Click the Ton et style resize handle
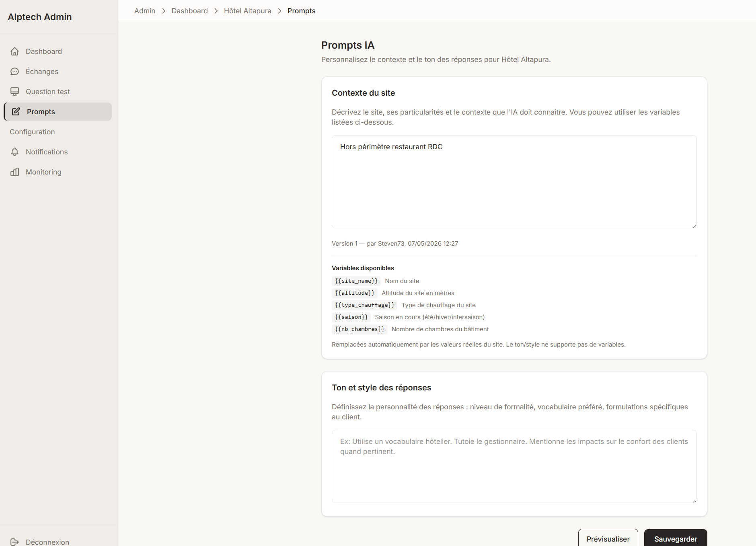 click(694, 500)
